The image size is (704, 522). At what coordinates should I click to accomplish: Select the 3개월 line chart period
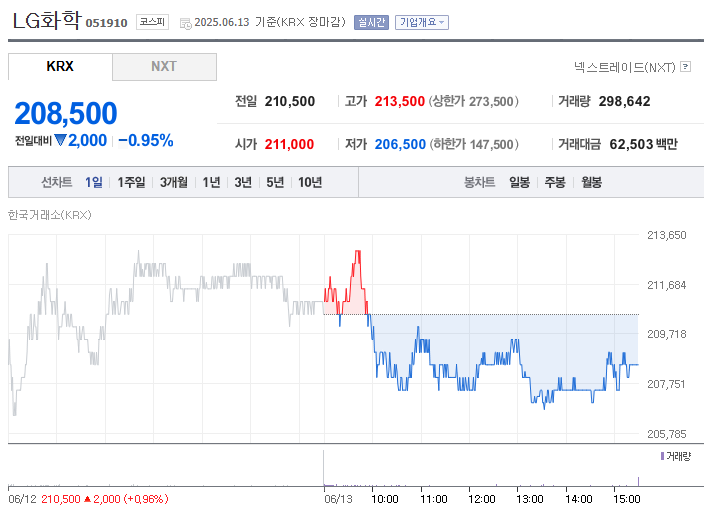point(174,182)
